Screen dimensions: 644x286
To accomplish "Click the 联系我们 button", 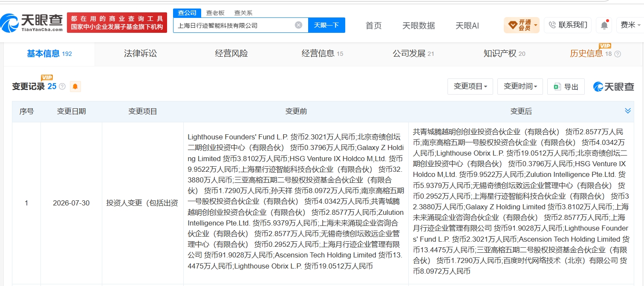I will point(568,25).
